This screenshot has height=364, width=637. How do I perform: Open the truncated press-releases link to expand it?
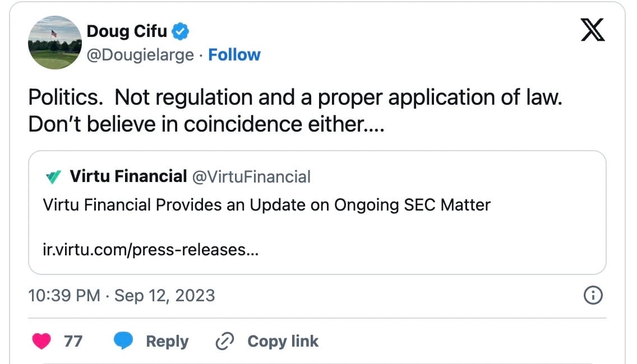pos(150,250)
